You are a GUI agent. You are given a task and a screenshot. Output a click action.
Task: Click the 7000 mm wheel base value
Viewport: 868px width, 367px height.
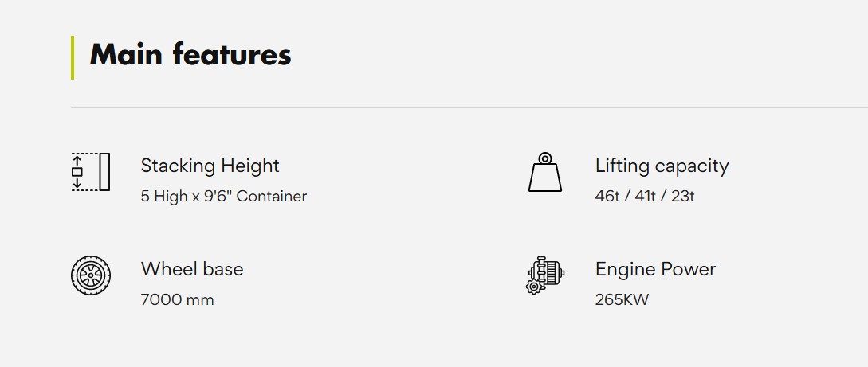[x=177, y=299]
